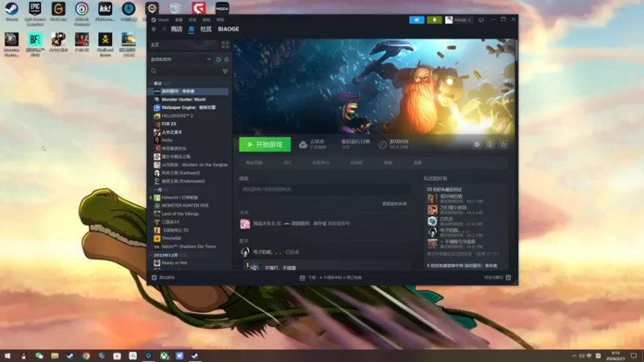Image resolution: width=644 pixels, height=362 pixels.
Task: Open MOZA desktop icon
Action: [222, 8]
